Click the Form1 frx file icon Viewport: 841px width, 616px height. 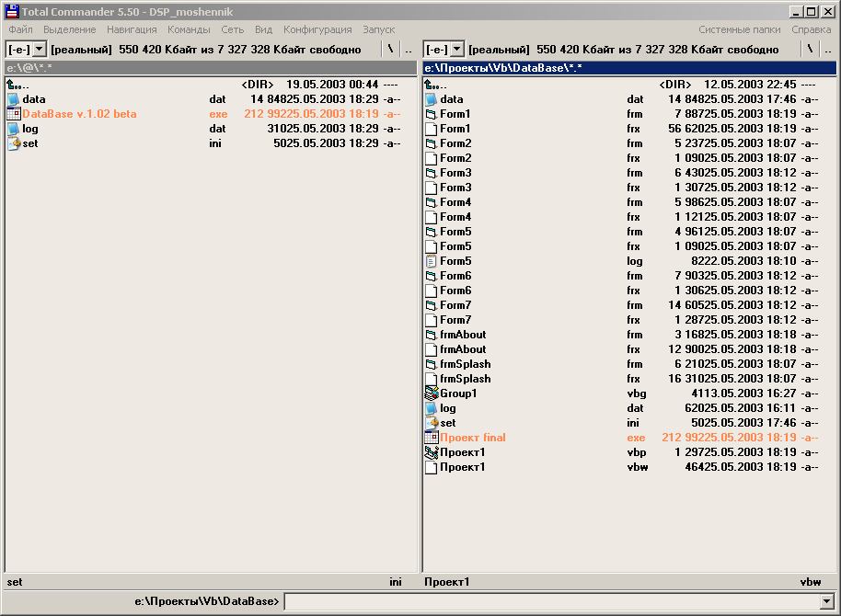[x=431, y=129]
